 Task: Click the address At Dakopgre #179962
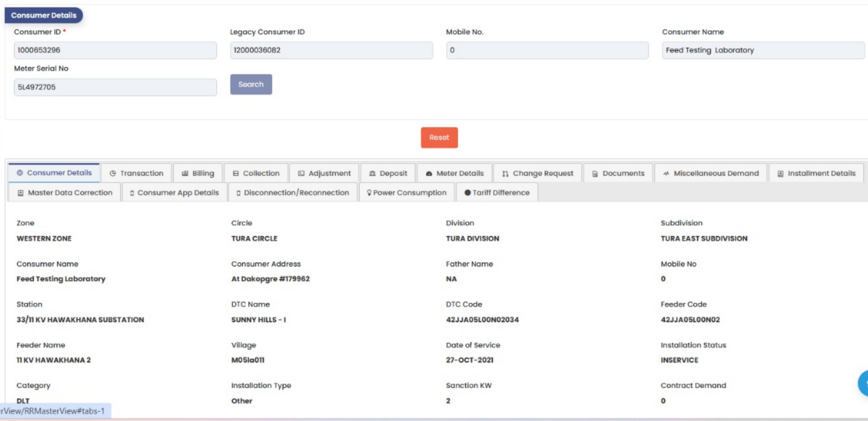270,279
